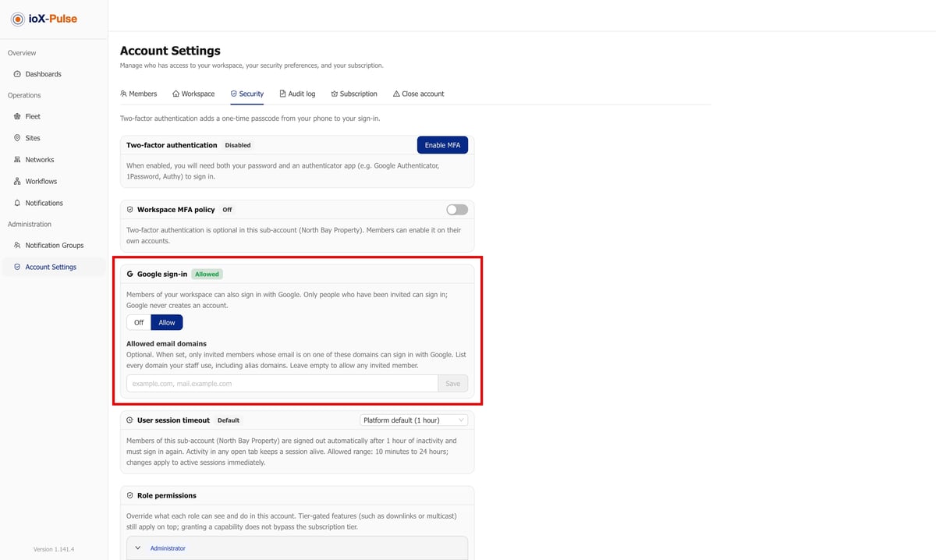Screen dimensions: 936x560
Task: Click the Security tab shield icon
Action: pos(233,94)
